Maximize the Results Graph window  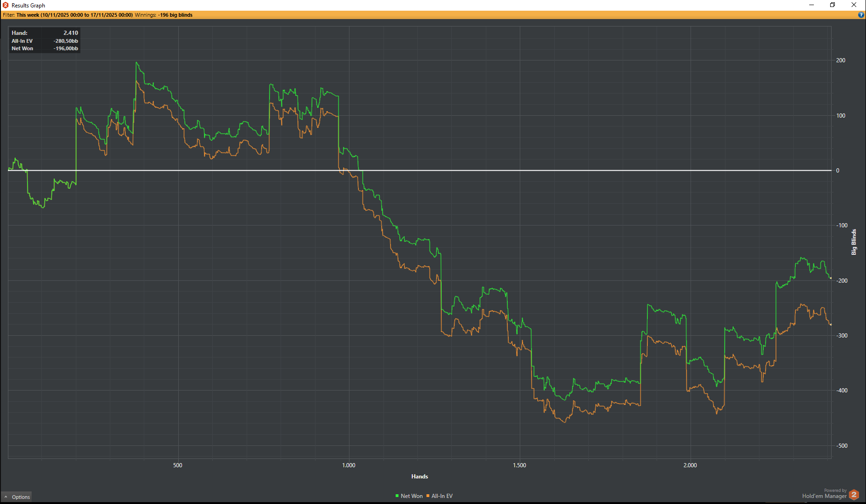[832, 5]
